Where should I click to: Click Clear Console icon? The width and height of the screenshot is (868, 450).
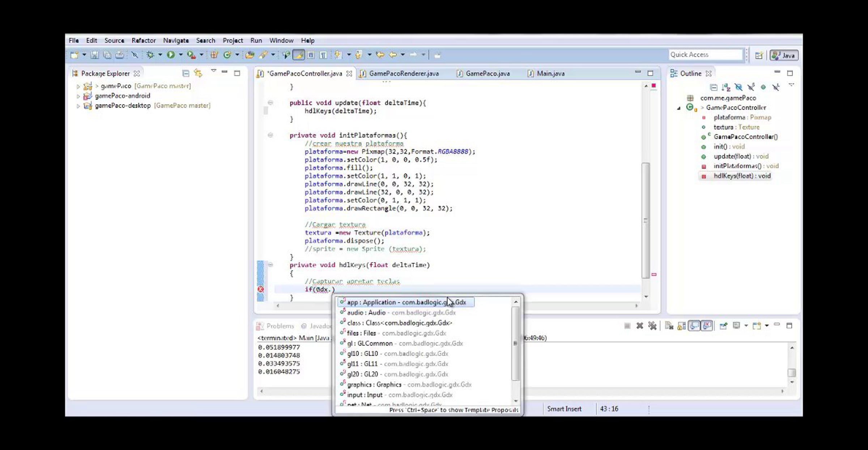pos(669,326)
